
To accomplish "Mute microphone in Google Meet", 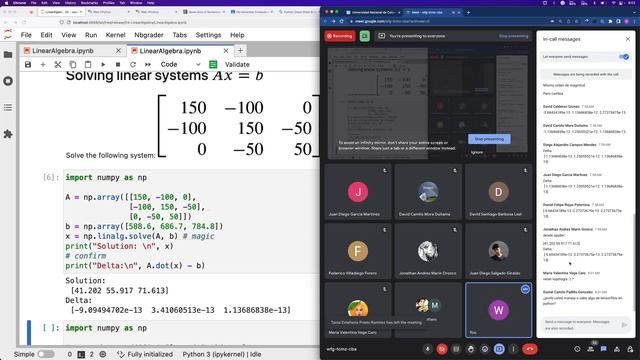I will 427,349.
